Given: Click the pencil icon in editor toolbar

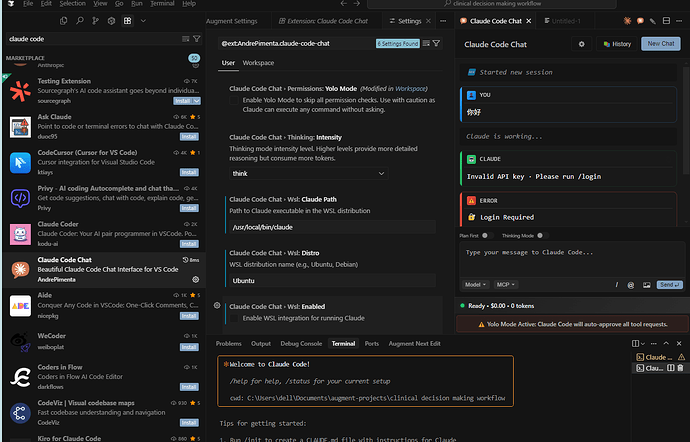Looking at the screenshot, I should 653,21.
